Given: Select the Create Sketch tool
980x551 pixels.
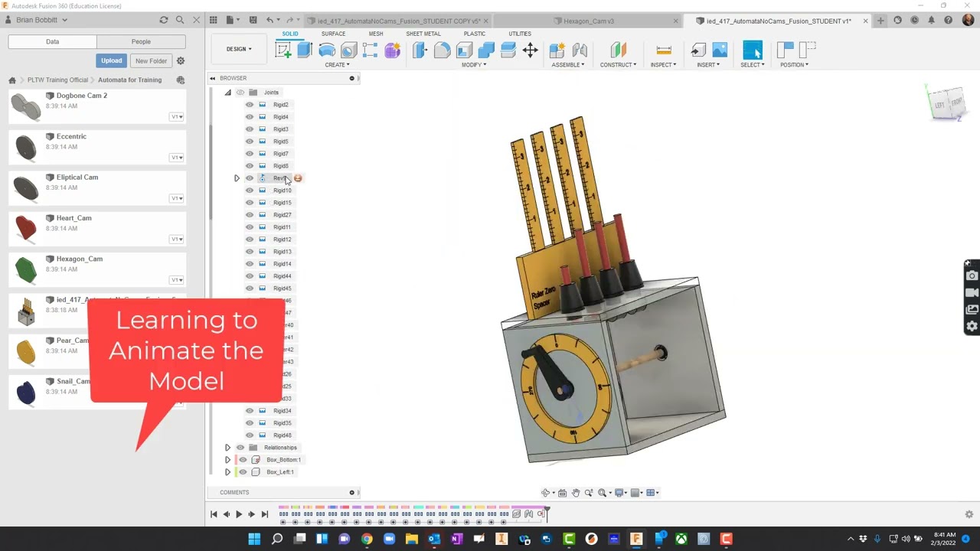Looking at the screenshot, I should [x=283, y=51].
